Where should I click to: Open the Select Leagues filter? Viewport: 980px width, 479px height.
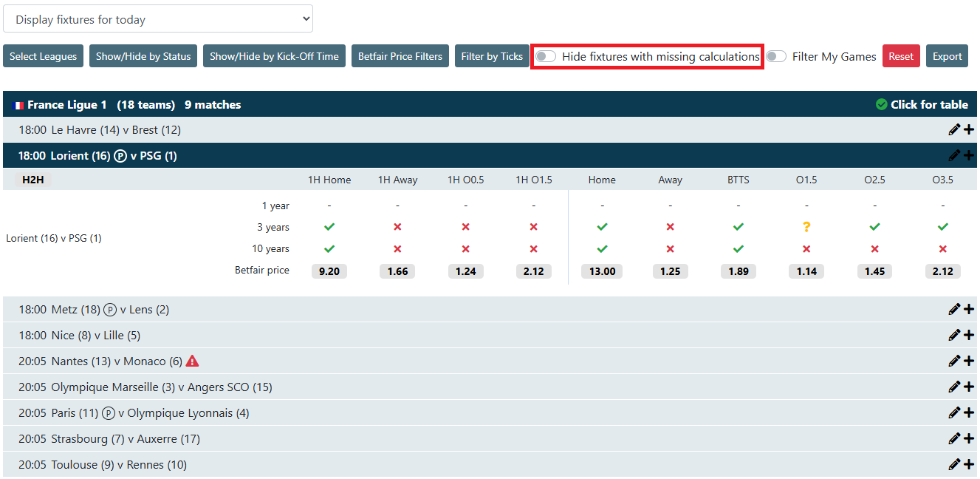pos(43,56)
